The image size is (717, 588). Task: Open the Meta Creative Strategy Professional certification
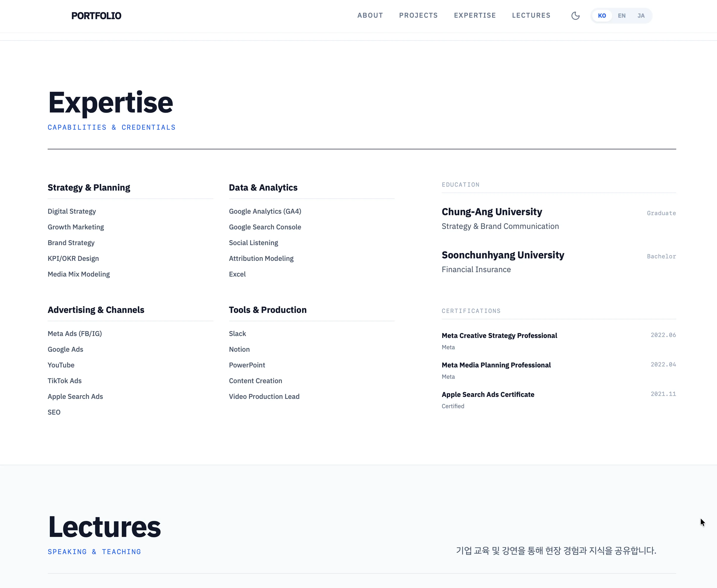[499, 335]
